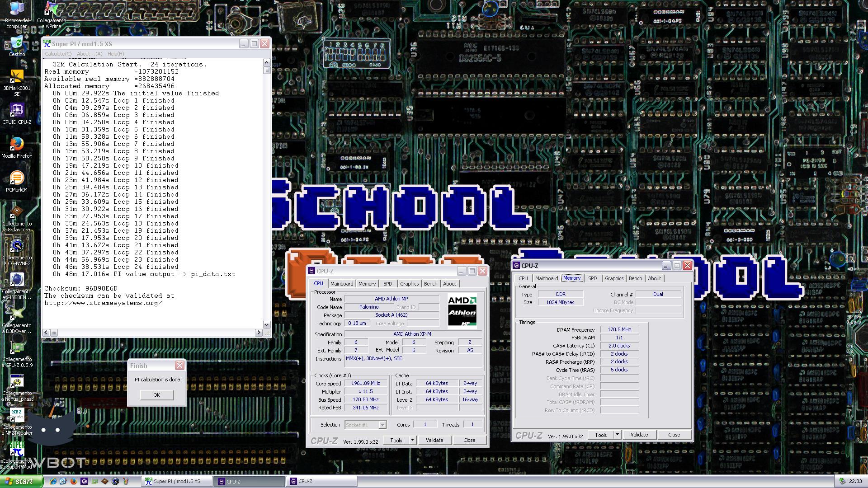This screenshot has width=868, height=488.
Task: Click the Firefox quick launch icon
Action: pyautogui.click(x=74, y=482)
